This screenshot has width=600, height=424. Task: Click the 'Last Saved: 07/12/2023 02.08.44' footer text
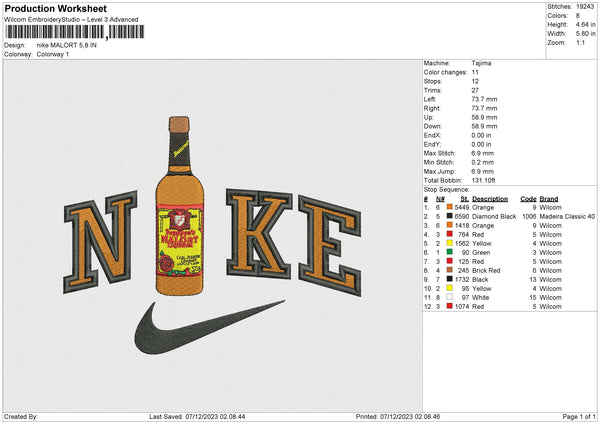click(197, 416)
